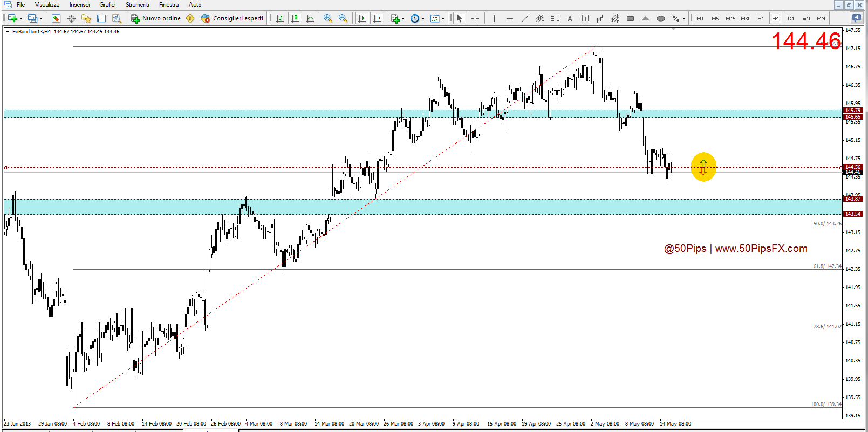Open the Strumenti menu
This screenshot has width=868, height=432.
coord(138,5)
